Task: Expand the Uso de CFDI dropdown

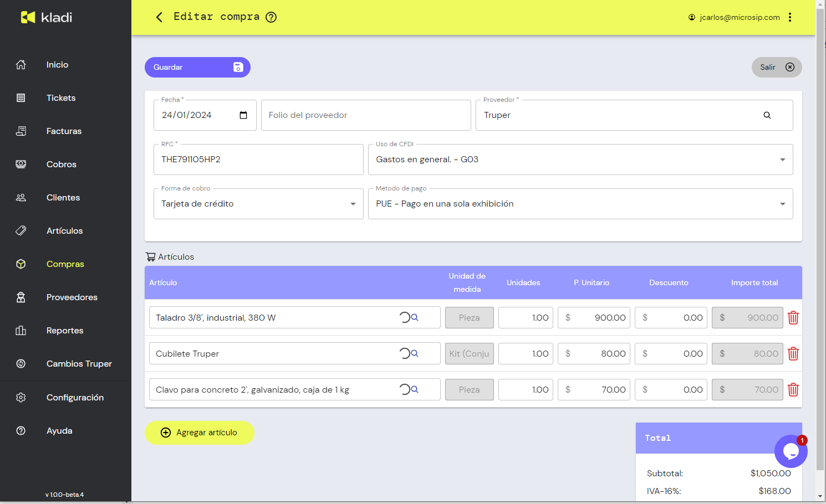Action: [x=782, y=160]
